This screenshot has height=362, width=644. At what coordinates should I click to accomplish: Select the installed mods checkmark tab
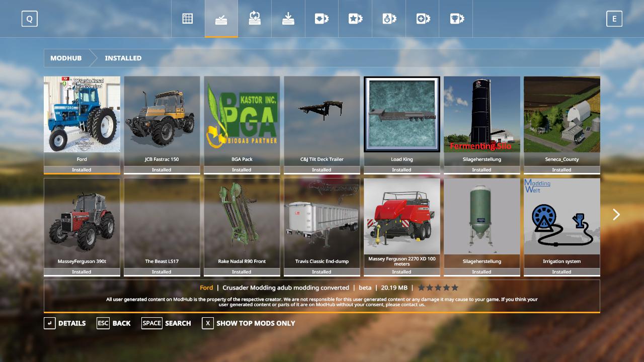(x=221, y=19)
